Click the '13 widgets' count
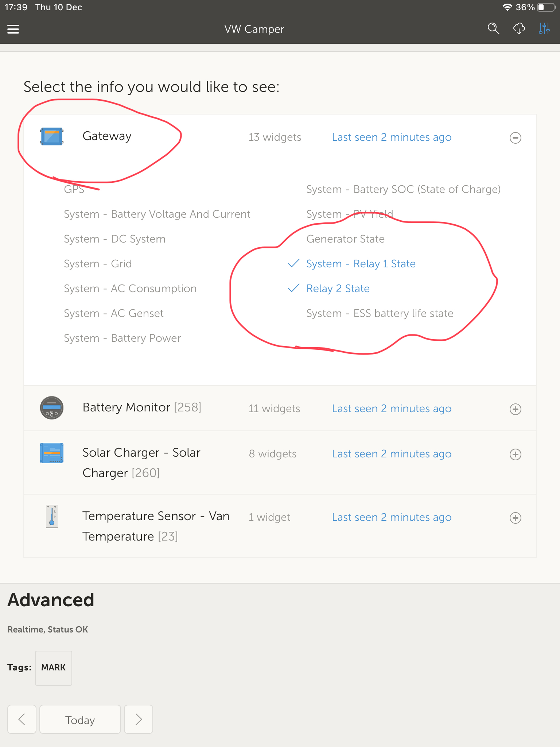Viewport: 560px width, 747px height. 275,137
